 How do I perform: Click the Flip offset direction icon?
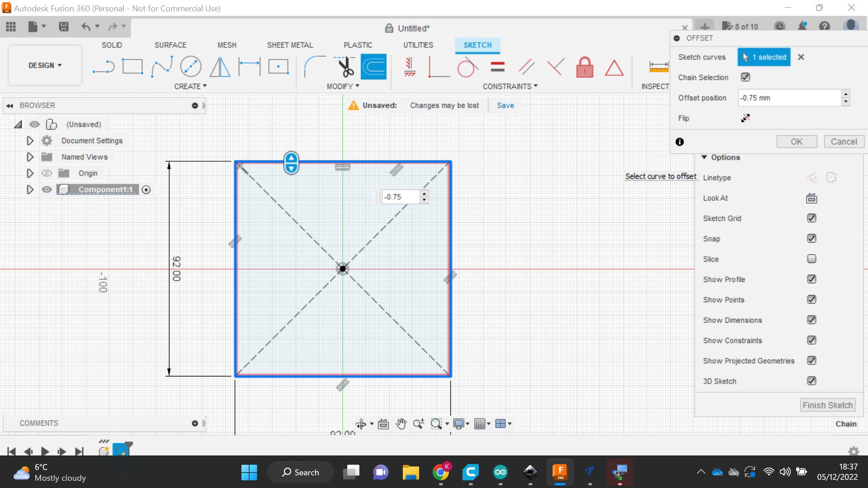click(745, 118)
